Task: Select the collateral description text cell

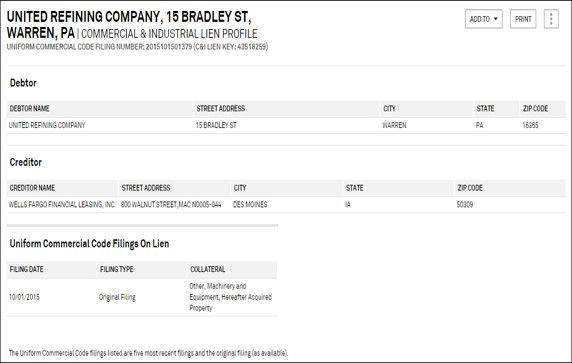Action: (231, 297)
